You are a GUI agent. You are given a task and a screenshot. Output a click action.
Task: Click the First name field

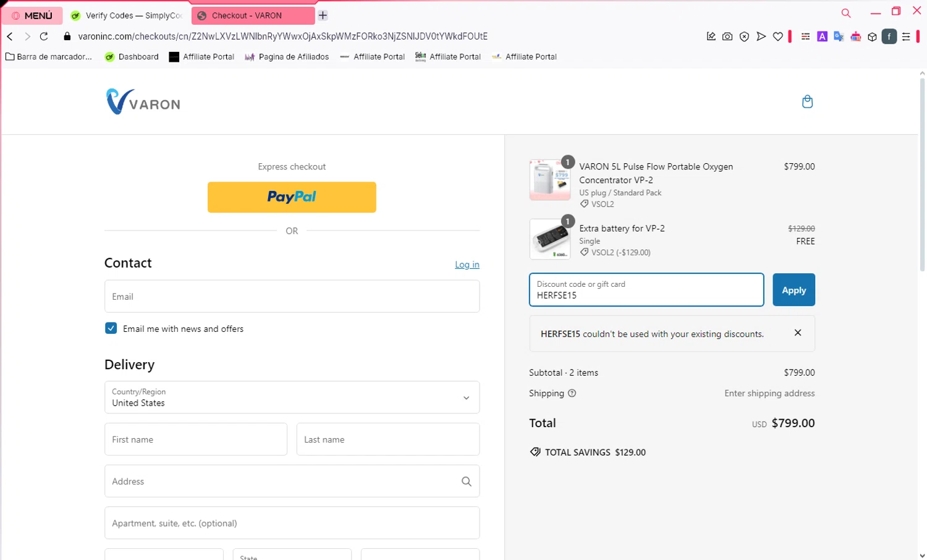coord(196,439)
